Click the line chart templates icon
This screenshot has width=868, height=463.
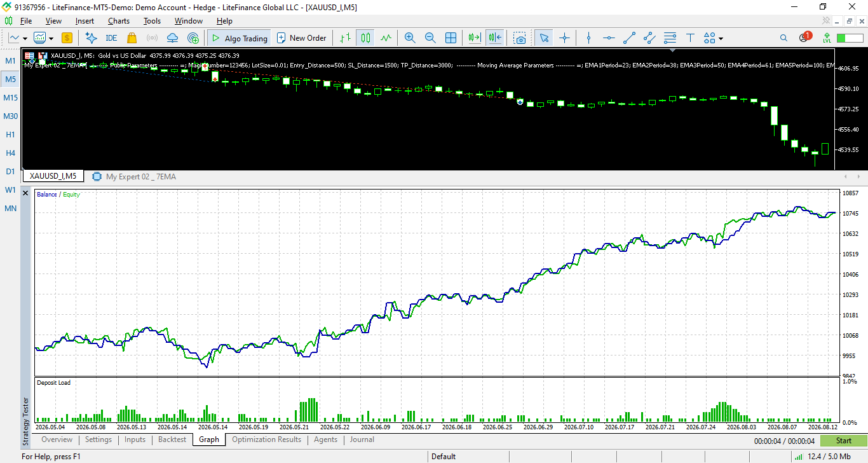14,38
